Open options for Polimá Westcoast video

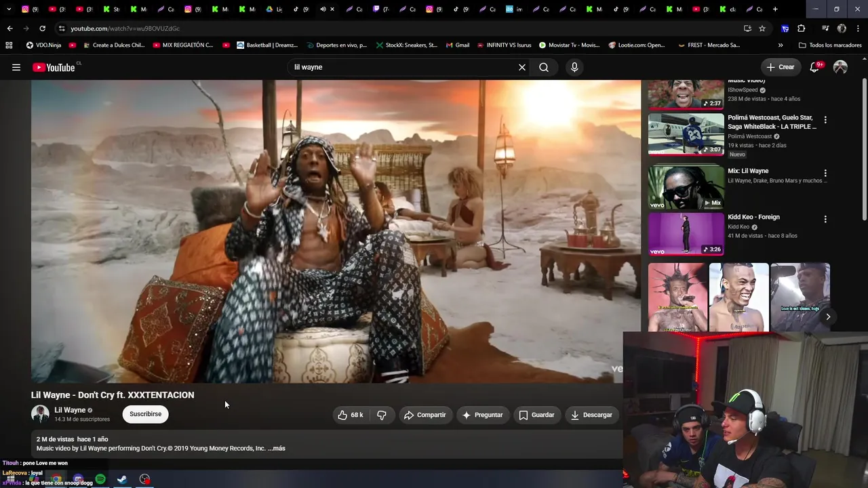825,120
